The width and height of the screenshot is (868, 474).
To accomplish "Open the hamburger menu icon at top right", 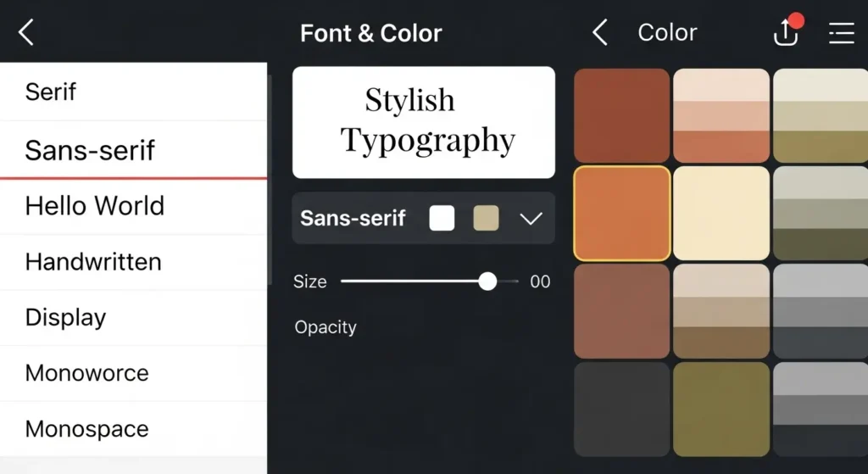I will 841,33.
